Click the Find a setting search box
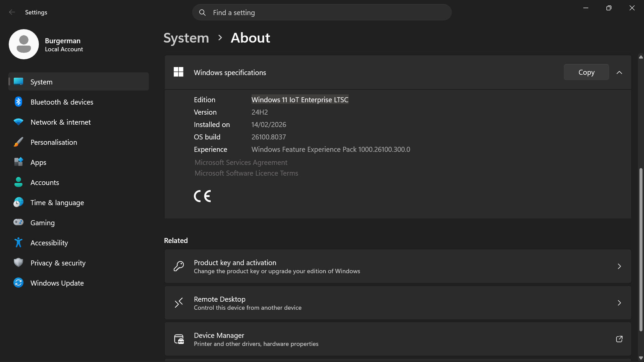 point(322,13)
